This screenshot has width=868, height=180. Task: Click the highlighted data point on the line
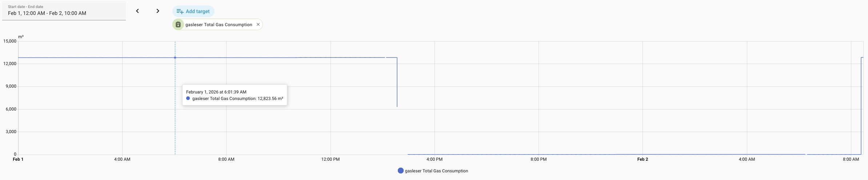pos(175,57)
